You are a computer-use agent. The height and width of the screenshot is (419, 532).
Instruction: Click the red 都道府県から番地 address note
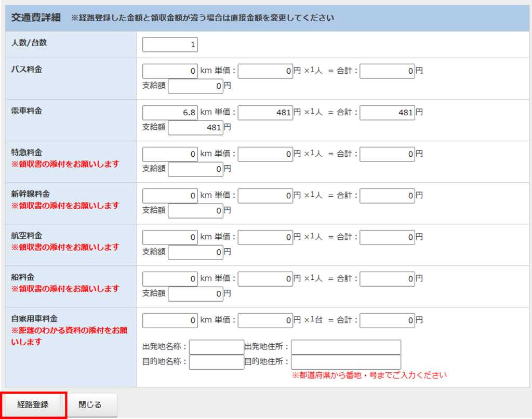pyautogui.click(x=369, y=375)
